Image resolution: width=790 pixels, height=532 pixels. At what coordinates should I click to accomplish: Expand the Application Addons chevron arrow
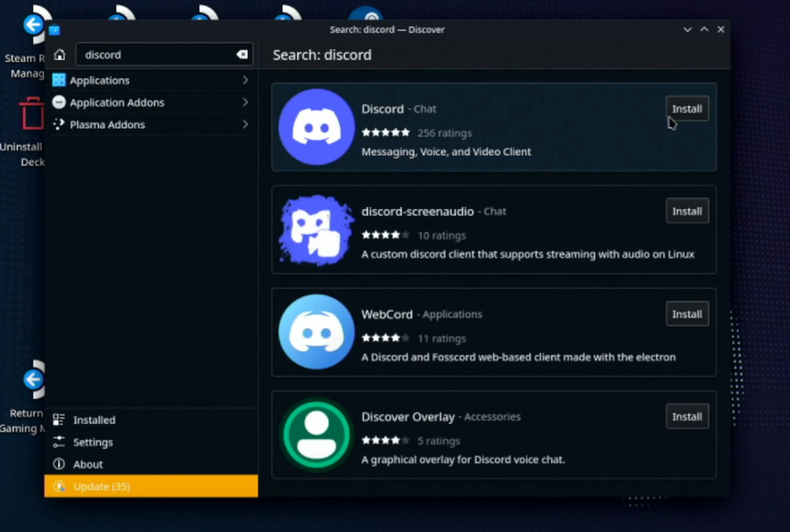(x=245, y=102)
